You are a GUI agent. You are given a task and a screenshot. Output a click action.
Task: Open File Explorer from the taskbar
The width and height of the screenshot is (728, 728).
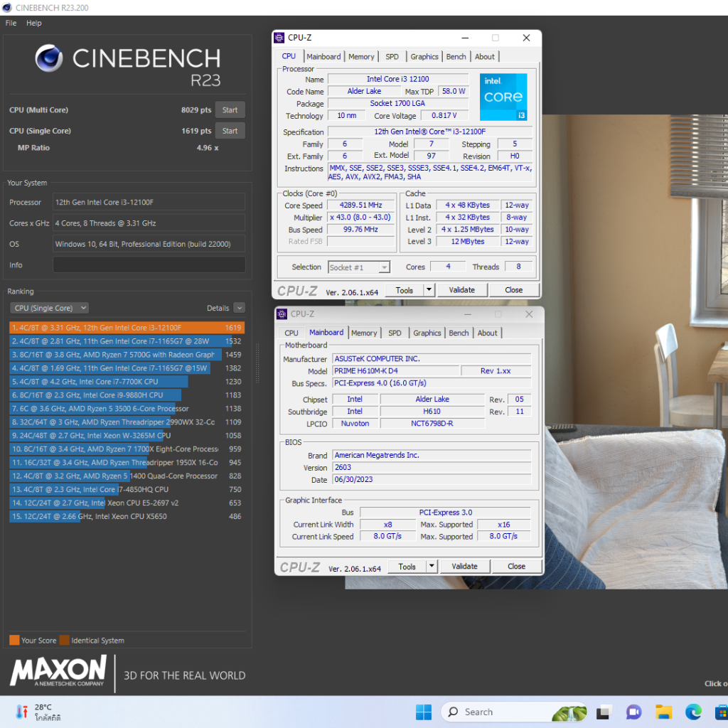(x=663, y=712)
